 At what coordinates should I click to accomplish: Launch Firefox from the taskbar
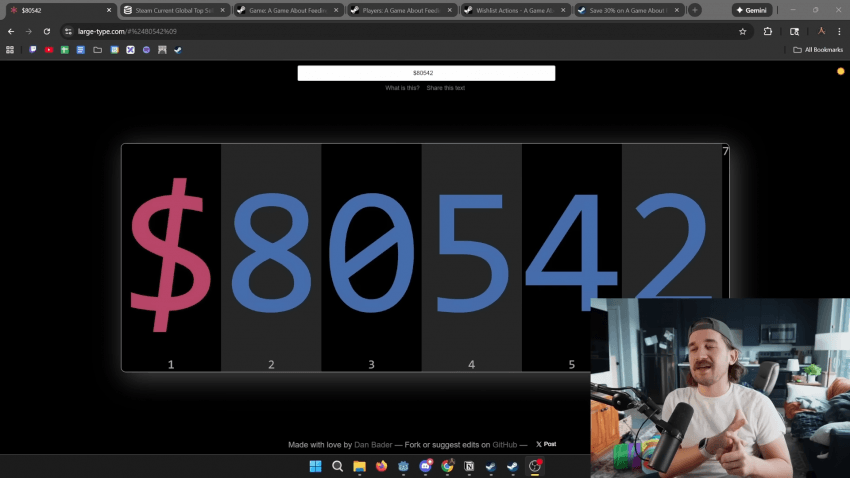point(381,466)
